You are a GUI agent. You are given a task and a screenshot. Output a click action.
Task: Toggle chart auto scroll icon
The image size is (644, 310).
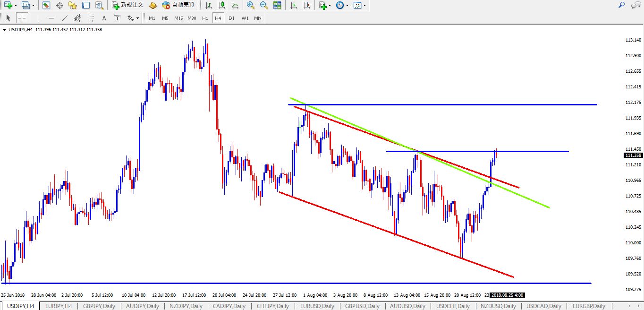tap(294, 5)
